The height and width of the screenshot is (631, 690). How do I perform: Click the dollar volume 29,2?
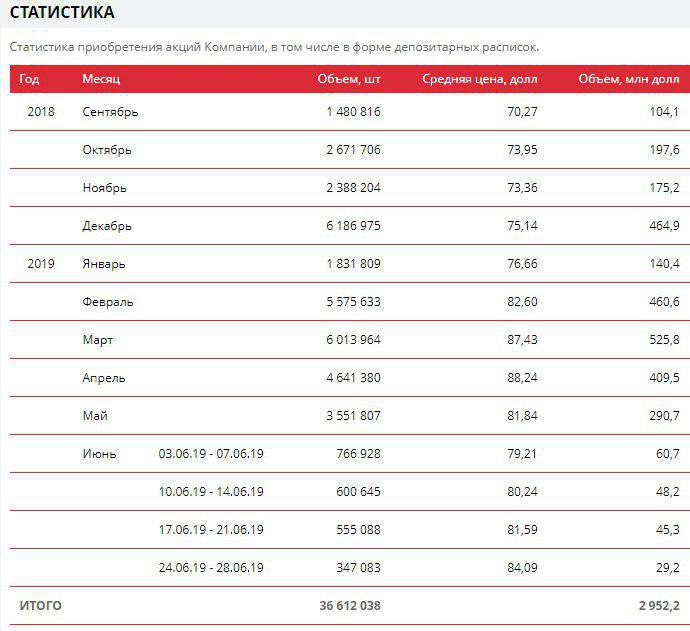pyautogui.click(x=668, y=568)
